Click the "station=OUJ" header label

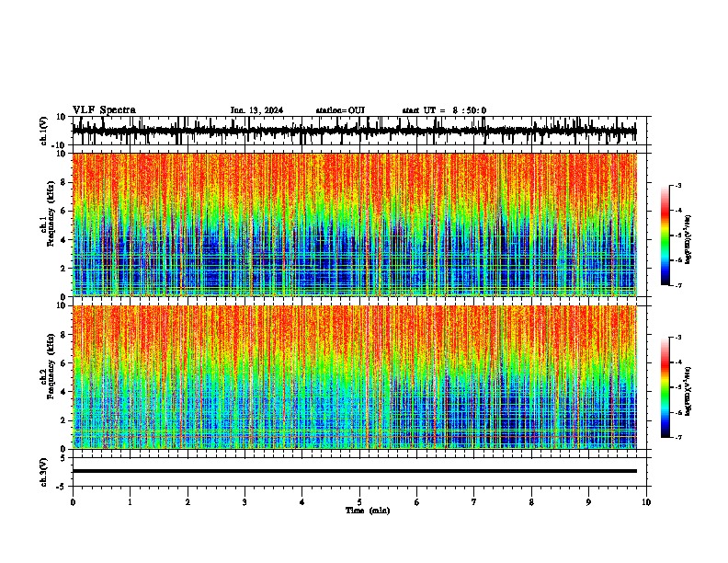click(x=340, y=110)
